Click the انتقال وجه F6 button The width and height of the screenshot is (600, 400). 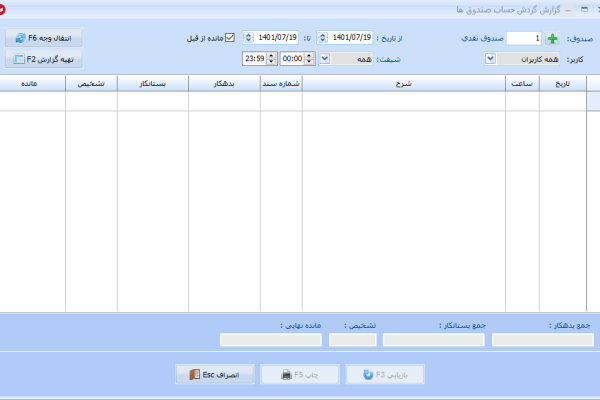tap(44, 38)
